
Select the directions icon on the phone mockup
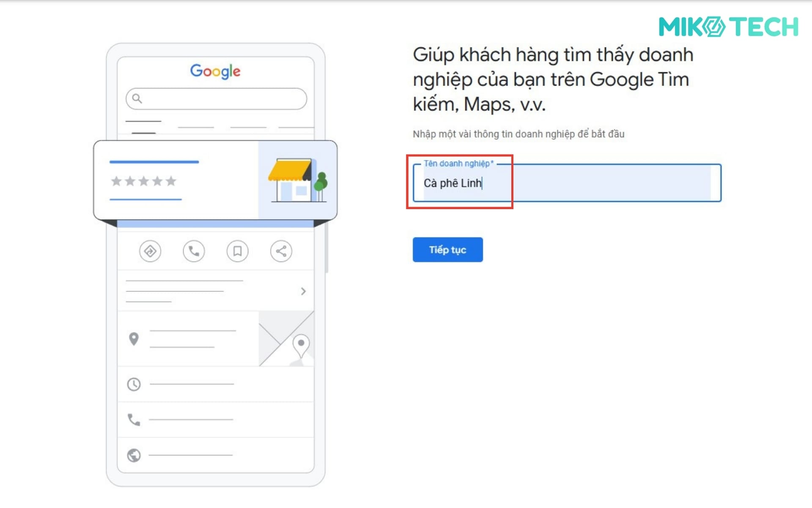[x=150, y=251]
